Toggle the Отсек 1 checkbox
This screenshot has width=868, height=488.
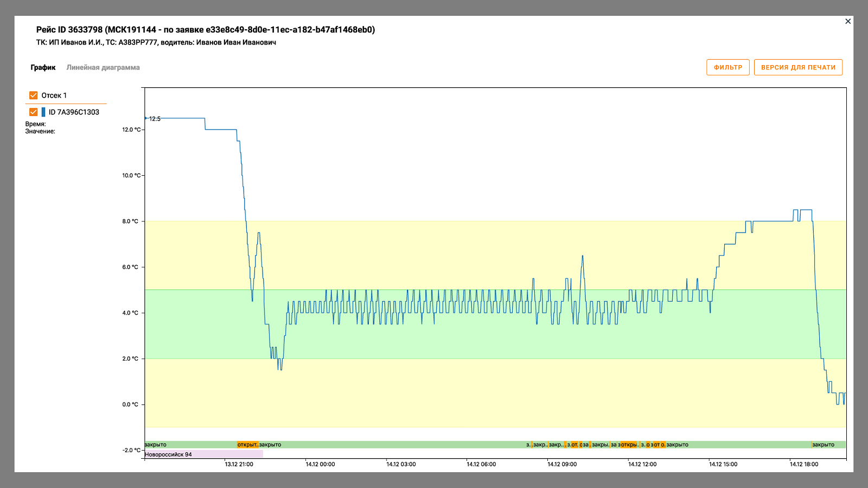tap(34, 95)
